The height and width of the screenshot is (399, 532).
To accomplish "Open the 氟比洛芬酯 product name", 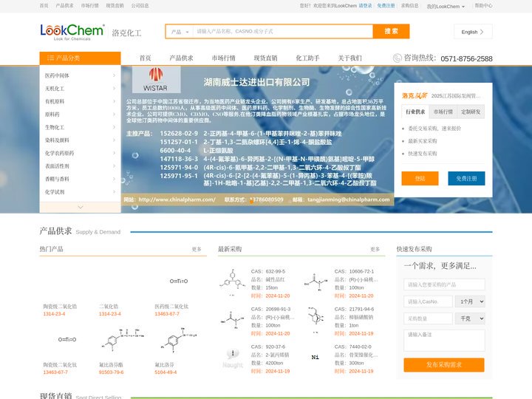I will [111, 365].
